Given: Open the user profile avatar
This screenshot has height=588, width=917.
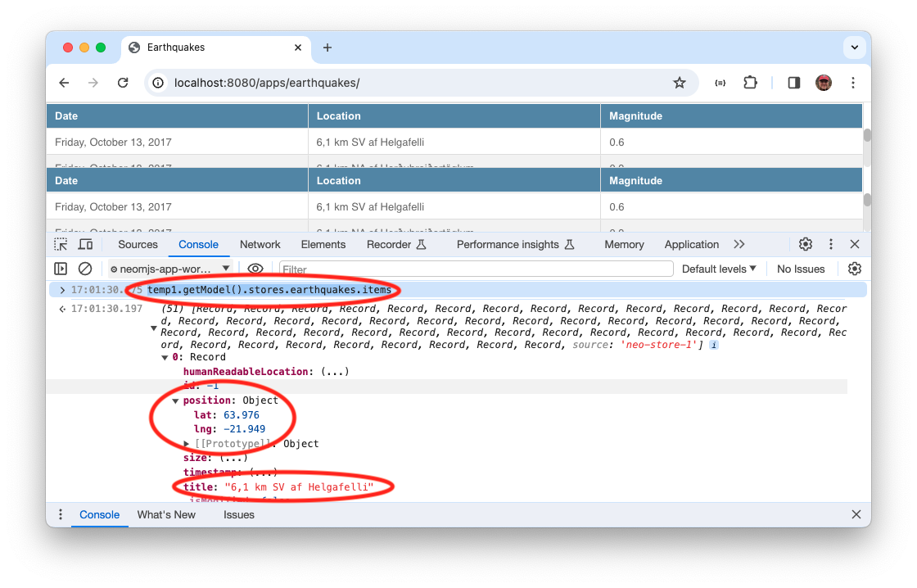Looking at the screenshot, I should pos(824,83).
